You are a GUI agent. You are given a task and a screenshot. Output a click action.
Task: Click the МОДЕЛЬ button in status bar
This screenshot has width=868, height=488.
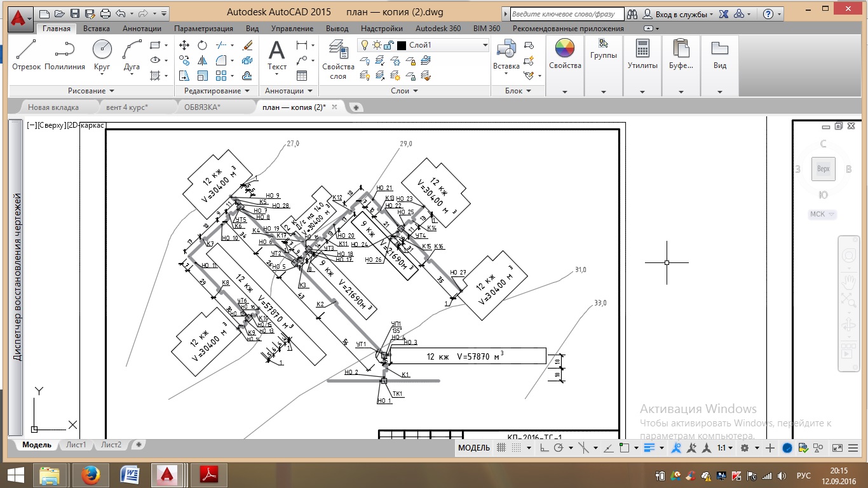pyautogui.click(x=474, y=448)
